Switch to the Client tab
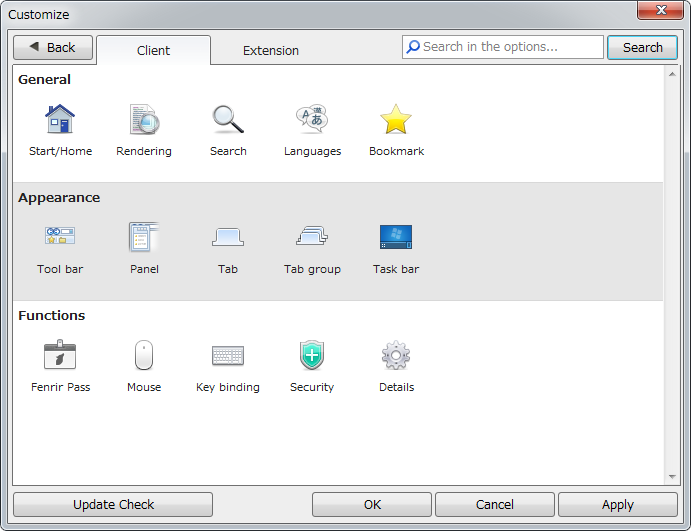The width and height of the screenshot is (691, 531). tap(153, 50)
